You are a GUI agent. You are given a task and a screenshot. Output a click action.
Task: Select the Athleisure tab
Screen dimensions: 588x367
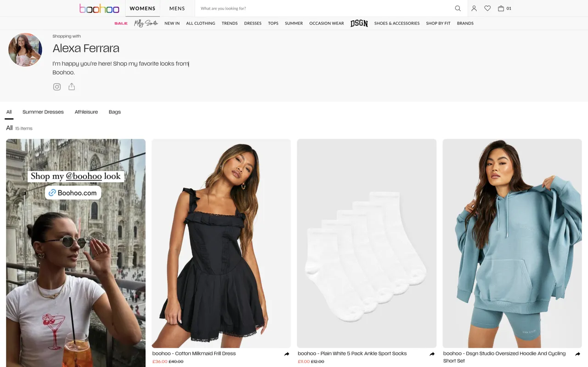coord(86,112)
